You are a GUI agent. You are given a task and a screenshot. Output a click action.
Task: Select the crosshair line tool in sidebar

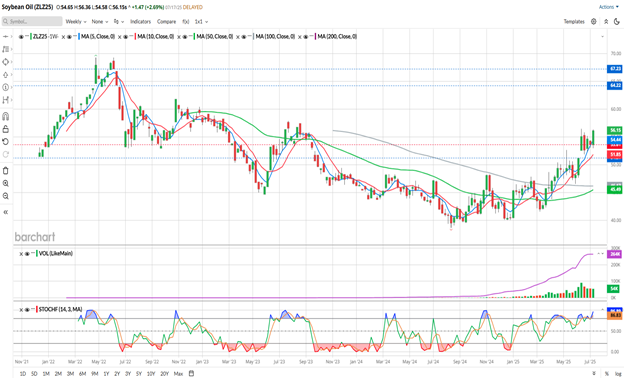5,37
